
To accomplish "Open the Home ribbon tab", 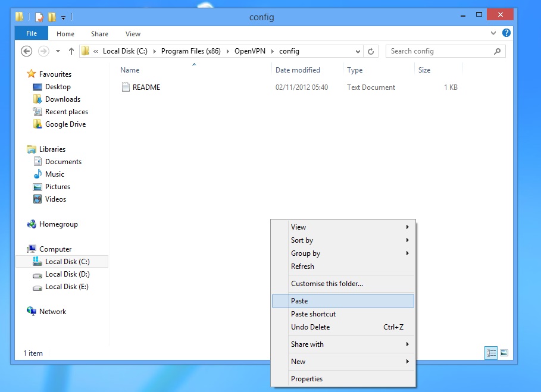I will coord(65,34).
